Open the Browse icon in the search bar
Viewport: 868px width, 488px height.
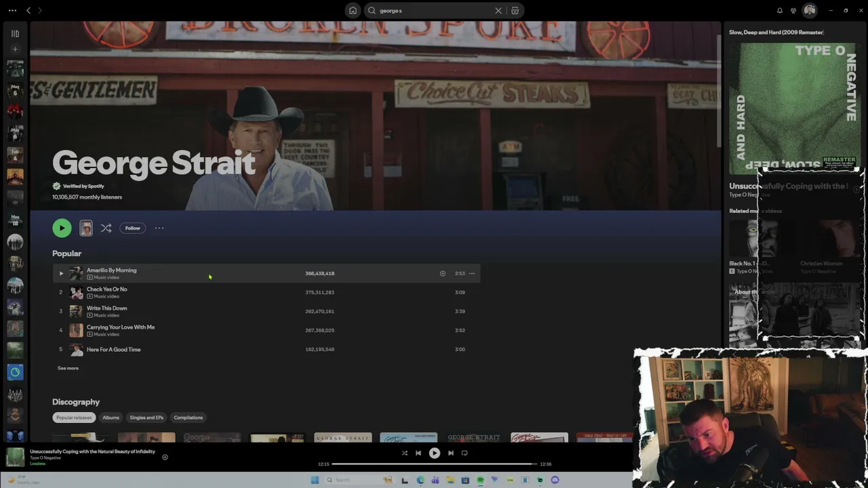point(515,10)
